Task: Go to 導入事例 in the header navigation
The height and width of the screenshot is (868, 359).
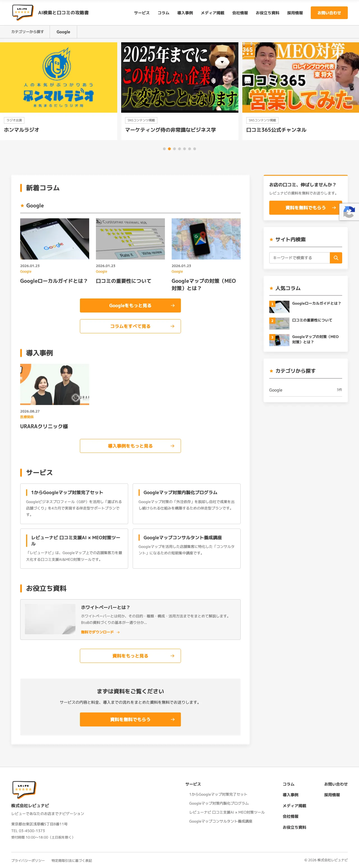Action: point(185,13)
